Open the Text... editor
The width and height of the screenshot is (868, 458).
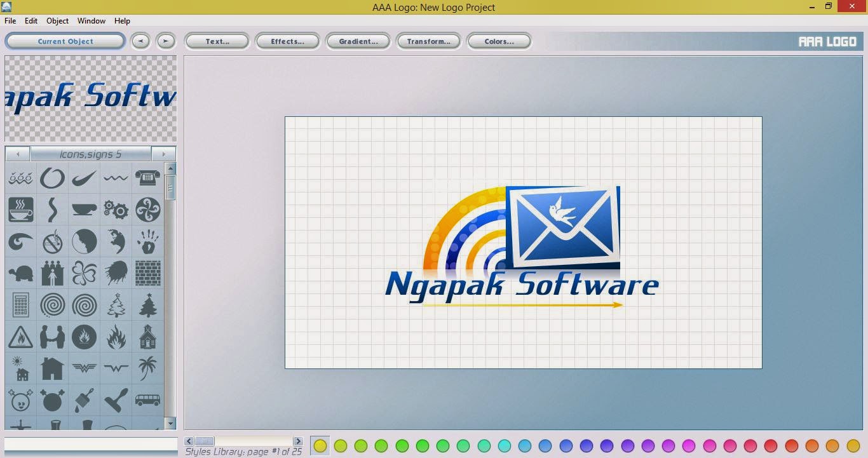tap(217, 41)
